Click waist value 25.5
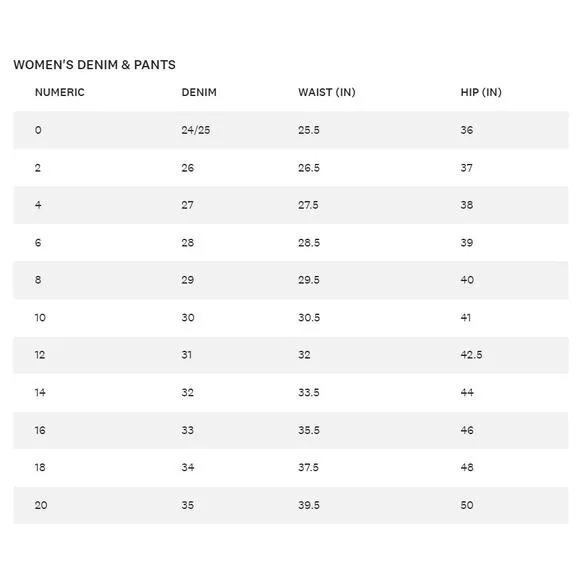 [x=309, y=130]
